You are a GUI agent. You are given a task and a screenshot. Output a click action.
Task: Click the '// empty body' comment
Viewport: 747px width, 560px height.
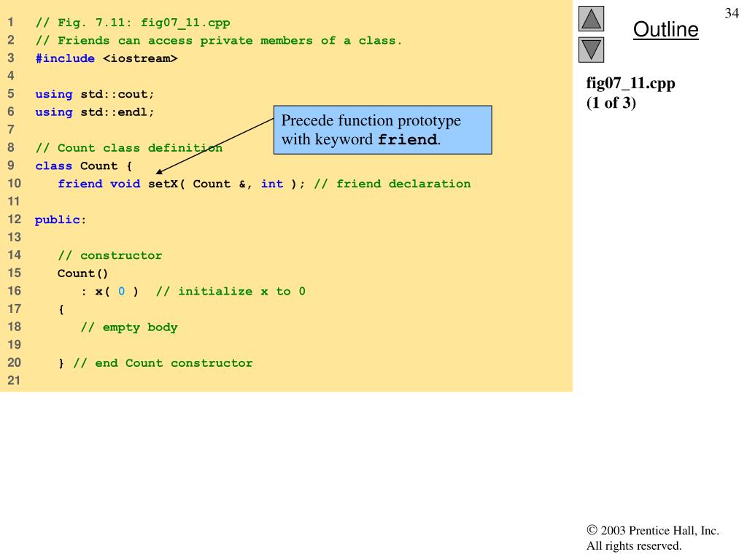[x=129, y=327]
